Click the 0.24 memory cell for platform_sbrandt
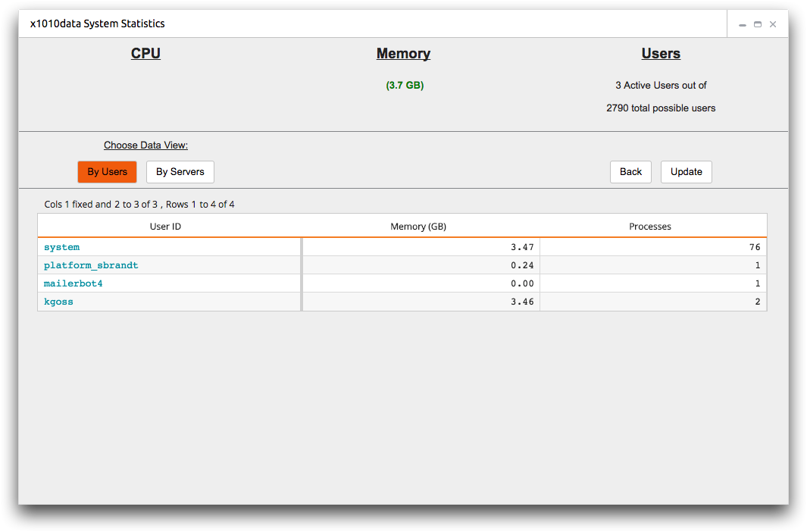 (421, 265)
